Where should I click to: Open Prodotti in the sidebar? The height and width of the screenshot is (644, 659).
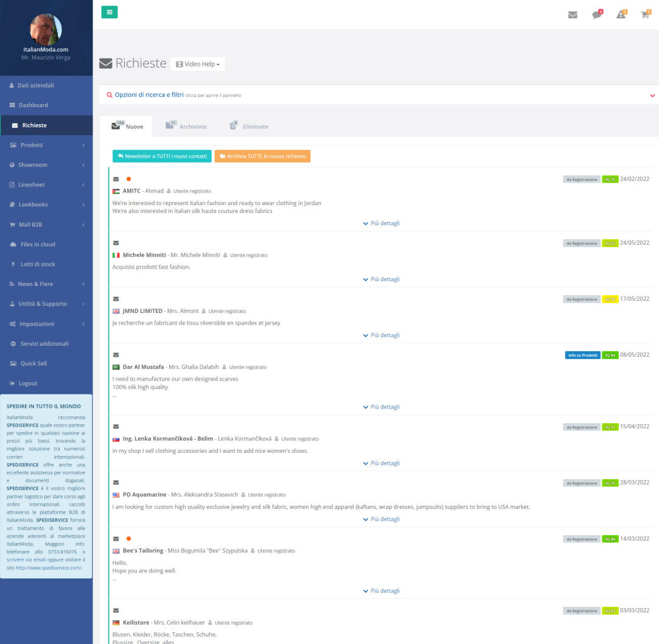coord(32,145)
